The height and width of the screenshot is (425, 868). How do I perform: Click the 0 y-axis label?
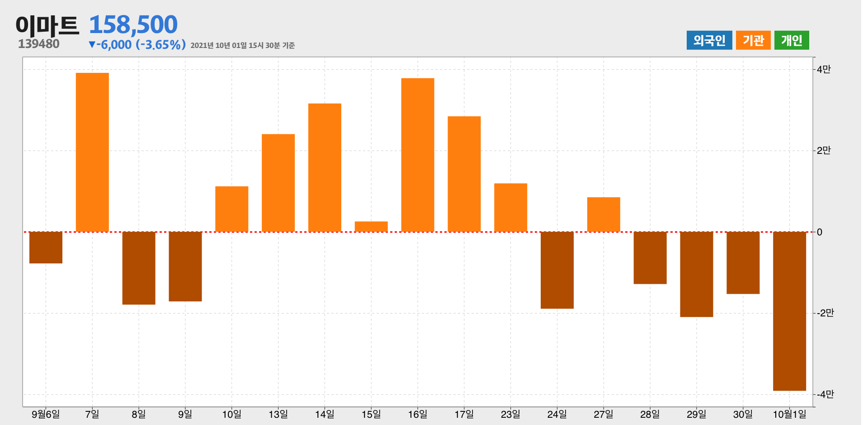820,232
